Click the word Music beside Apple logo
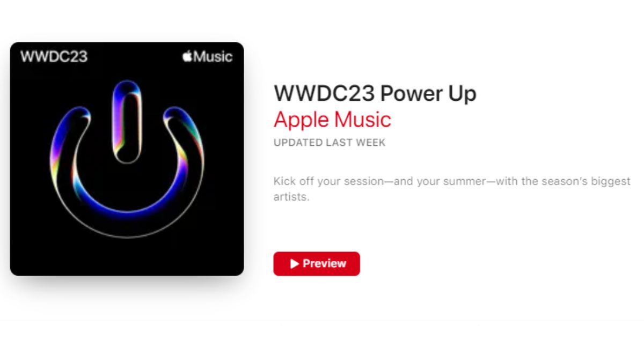Viewport: 644px width, 362px height. click(213, 56)
